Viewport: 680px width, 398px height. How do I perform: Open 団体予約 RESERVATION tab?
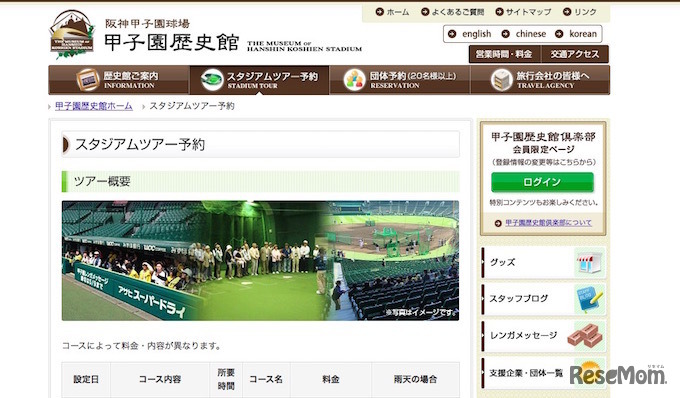coord(400,80)
